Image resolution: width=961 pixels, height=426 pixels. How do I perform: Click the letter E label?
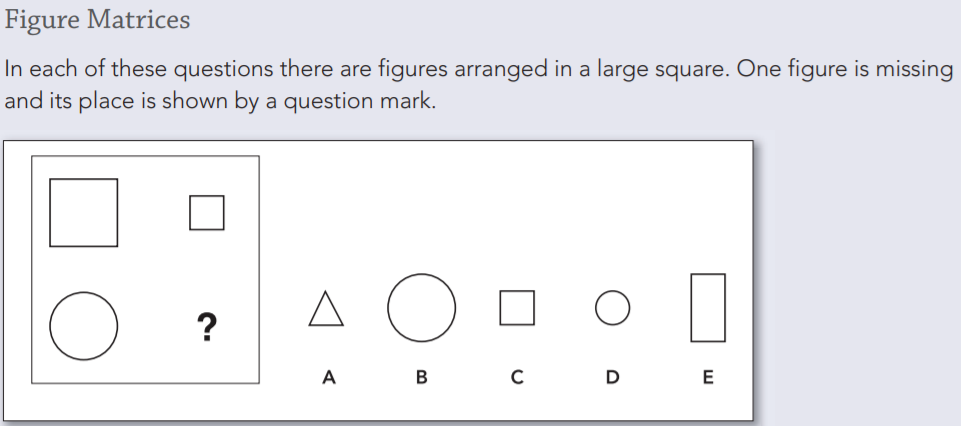[x=708, y=377]
